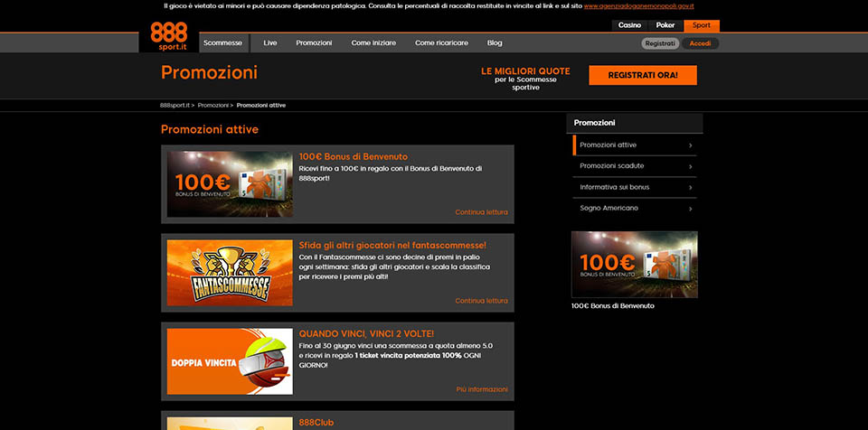Open the 100€ welcome bonus promo image
The height and width of the screenshot is (430, 868).
click(x=230, y=183)
